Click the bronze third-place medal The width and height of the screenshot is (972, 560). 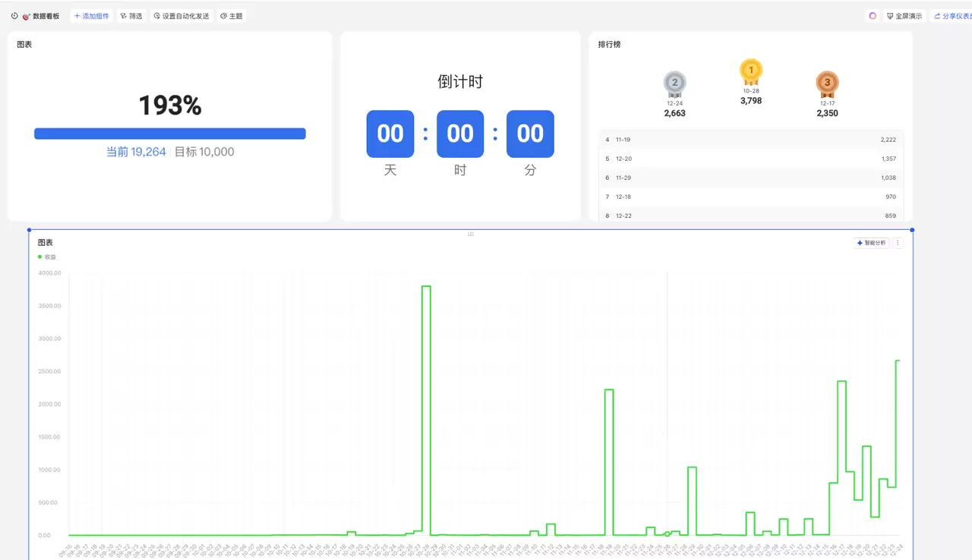[827, 83]
